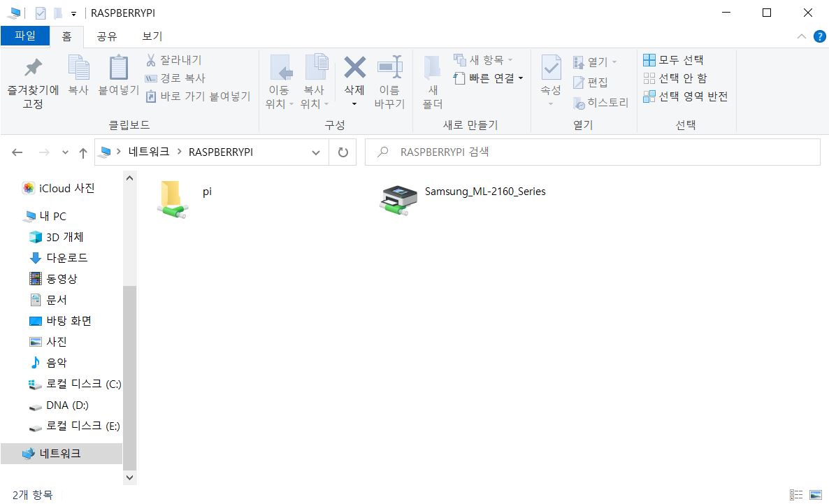Click 네트워크 in address bar breadcrumb
The image size is (829, 504).
pyautogui.click(x=149, y=152)
